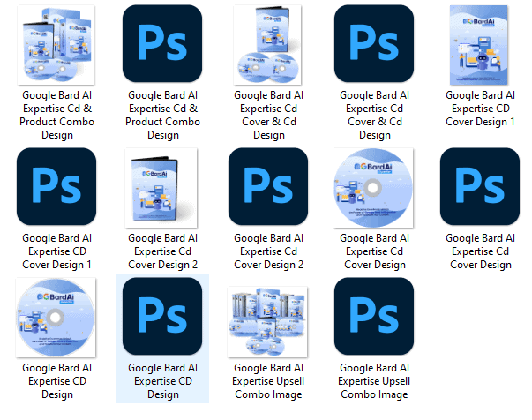Click the 'Cd & Product Combo Design' name under the box-set thumbnail
This screenshot has width=532, height=420.
(56, 115)
